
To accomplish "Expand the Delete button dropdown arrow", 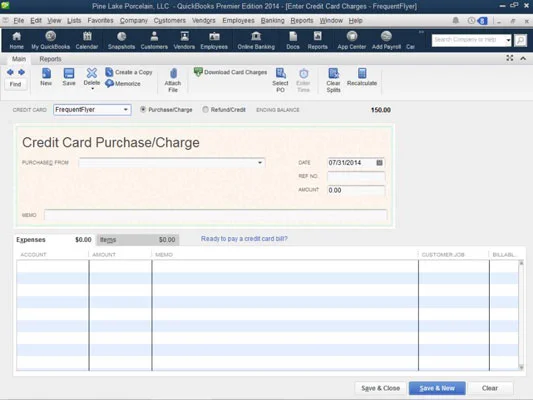I will click(92, 89).
